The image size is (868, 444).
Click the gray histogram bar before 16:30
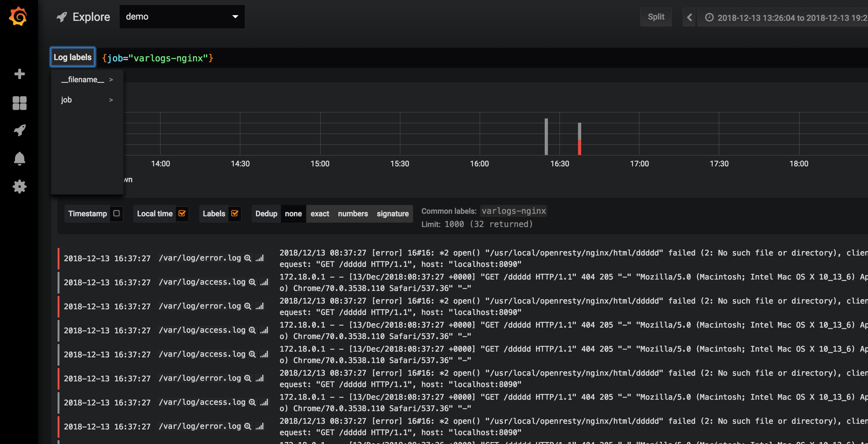coord(546,136)
